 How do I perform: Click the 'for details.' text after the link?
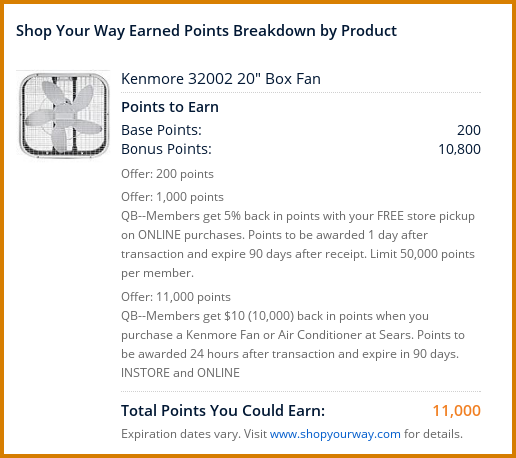click(x=433, y=434)
